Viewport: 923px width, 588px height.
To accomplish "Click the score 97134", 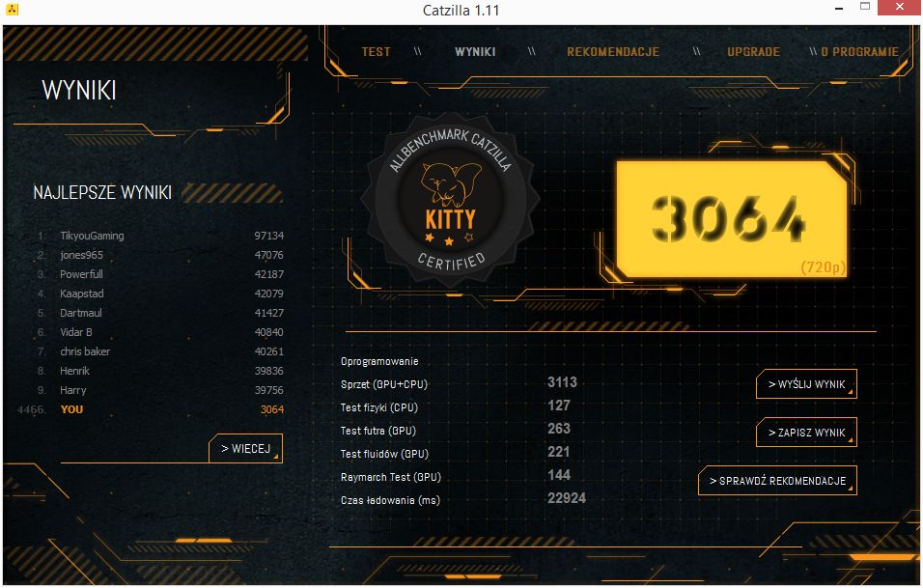I will pyautogui.click(x=269, y=236).
